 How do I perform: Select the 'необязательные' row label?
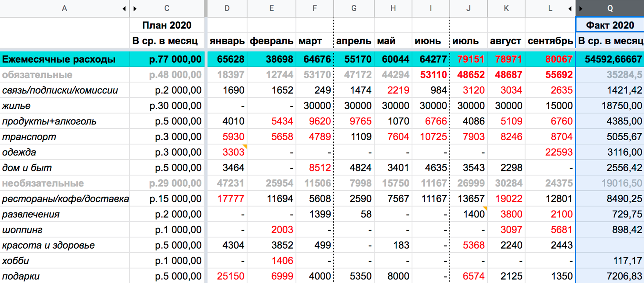tap(65, 183)
